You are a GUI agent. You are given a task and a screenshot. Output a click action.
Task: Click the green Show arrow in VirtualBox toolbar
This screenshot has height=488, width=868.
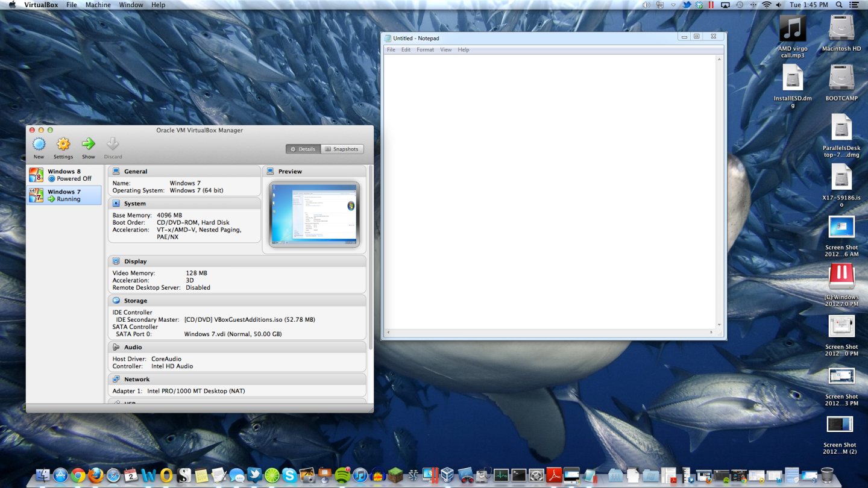[88, 145]
